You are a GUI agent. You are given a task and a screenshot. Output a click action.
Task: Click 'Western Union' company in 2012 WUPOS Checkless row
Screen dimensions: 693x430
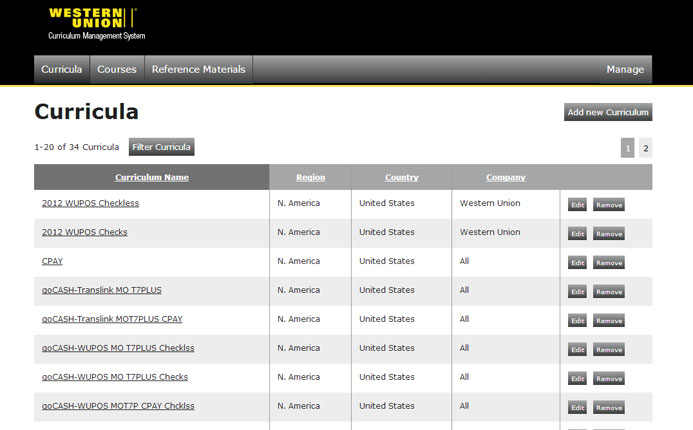[490, 203]
